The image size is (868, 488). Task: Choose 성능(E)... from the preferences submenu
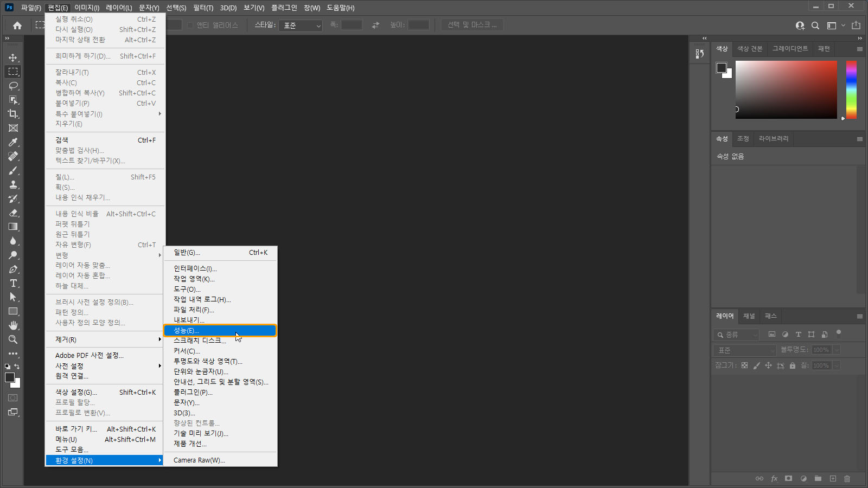pyautogui.click(x=220, y=330)
